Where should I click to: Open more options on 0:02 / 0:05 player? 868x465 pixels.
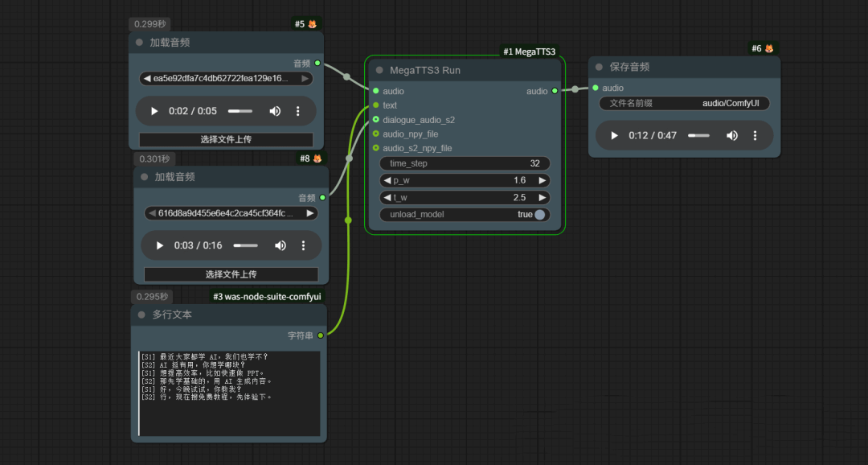(298, 111)
